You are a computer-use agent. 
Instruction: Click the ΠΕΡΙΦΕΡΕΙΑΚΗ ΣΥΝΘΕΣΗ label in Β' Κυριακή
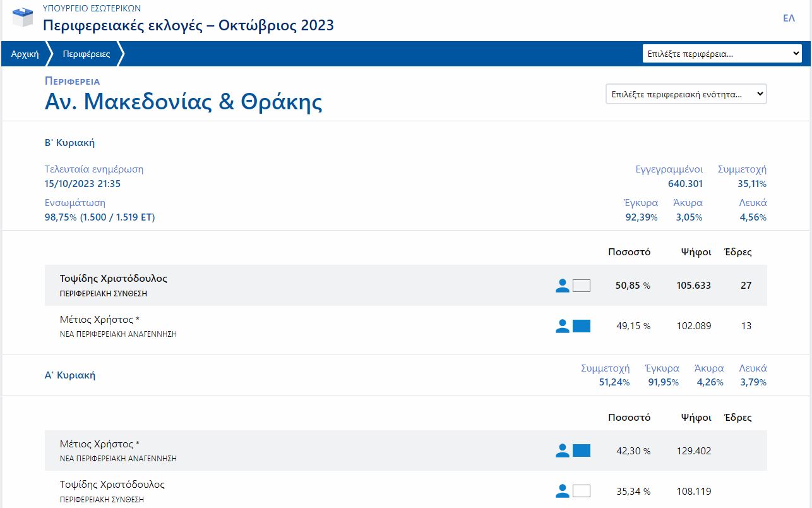[104, 294]
